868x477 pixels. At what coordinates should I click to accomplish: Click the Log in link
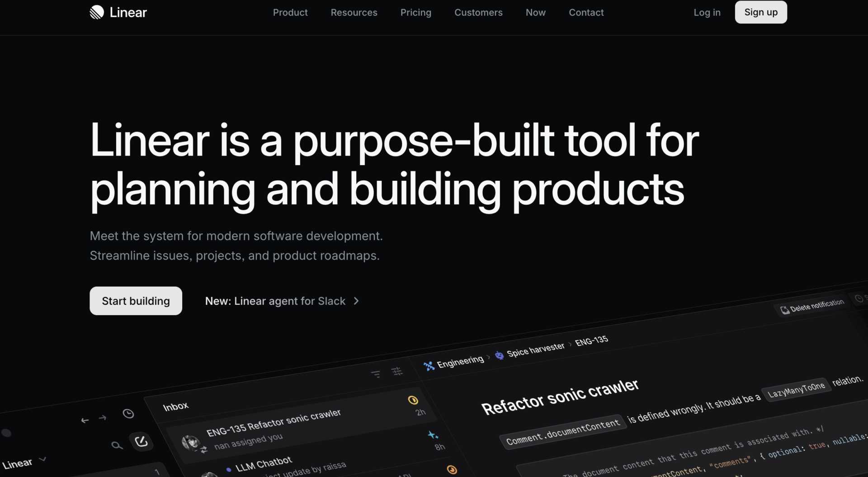[x=707, y=13]
